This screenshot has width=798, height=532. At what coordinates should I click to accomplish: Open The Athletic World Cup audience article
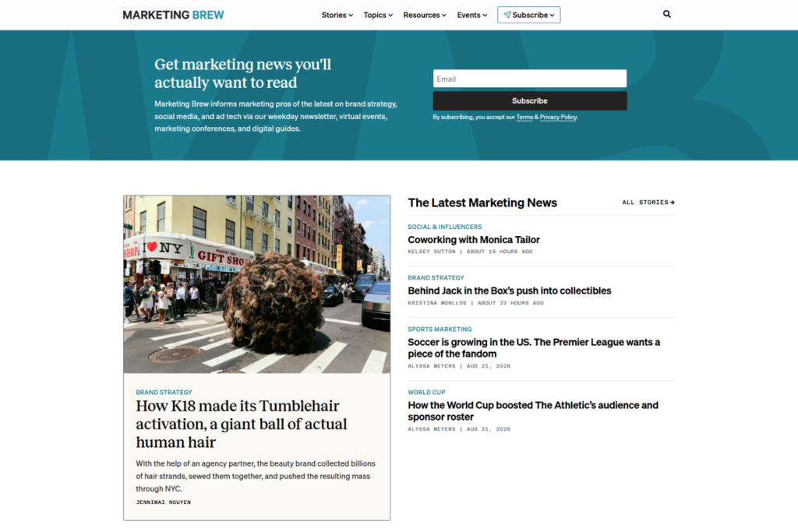coord(532,411)
